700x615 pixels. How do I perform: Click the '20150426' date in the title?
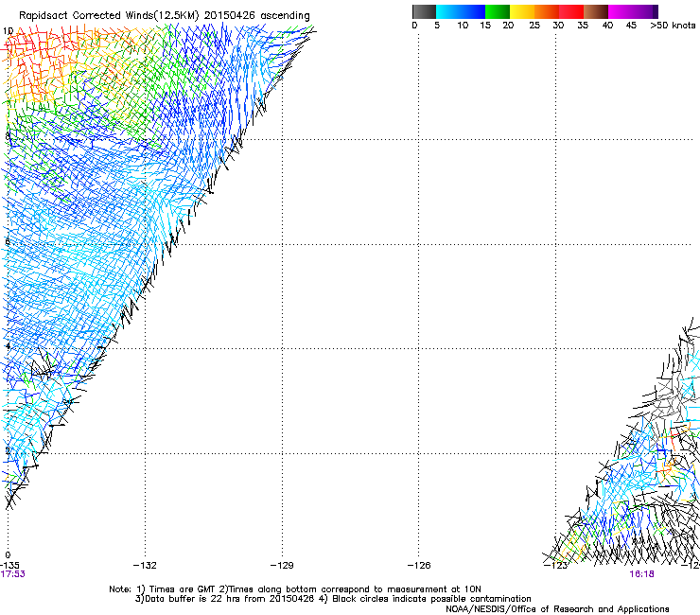coord(230,16)
